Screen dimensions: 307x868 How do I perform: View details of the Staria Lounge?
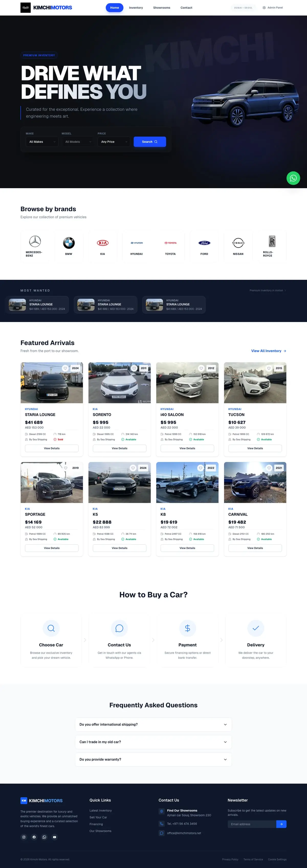[52, 449]
